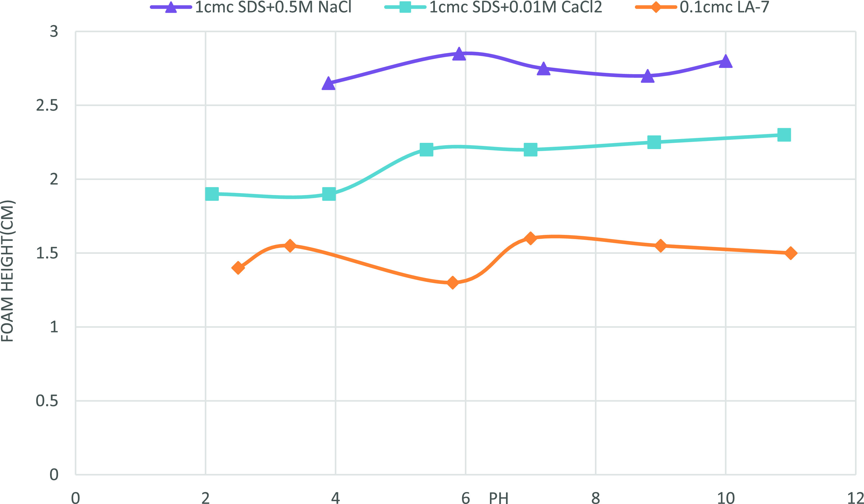Click the highest purple triangle near pH 6

coord(459,54)
